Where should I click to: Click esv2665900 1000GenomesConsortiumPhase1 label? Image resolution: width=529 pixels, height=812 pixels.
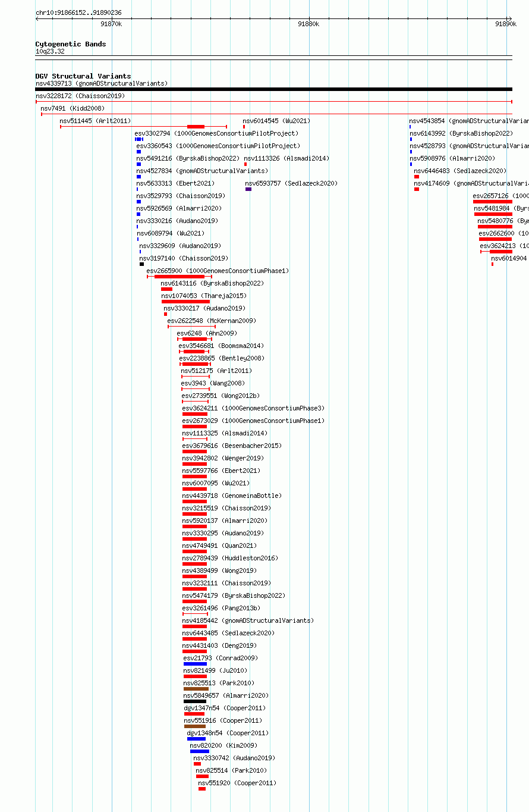(218, 271)
